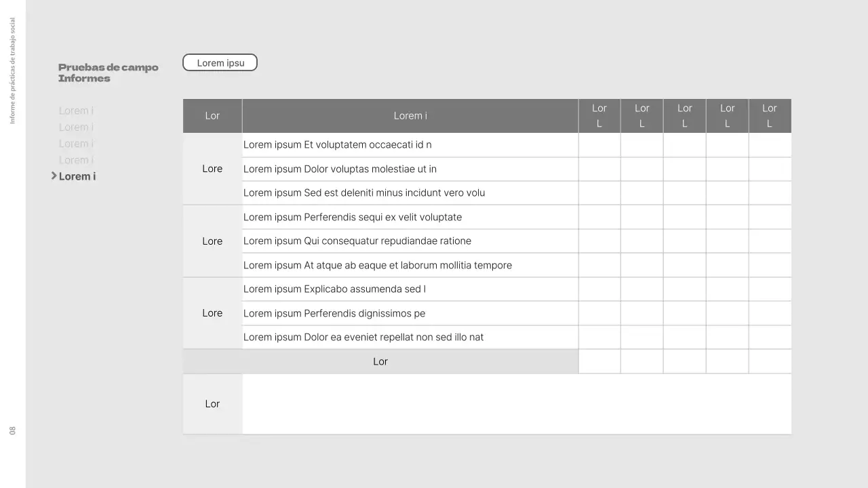Check the last empty cell in the 'Qui consequatur' row
This screenshot has height=488, width=868.
[770, 241]
